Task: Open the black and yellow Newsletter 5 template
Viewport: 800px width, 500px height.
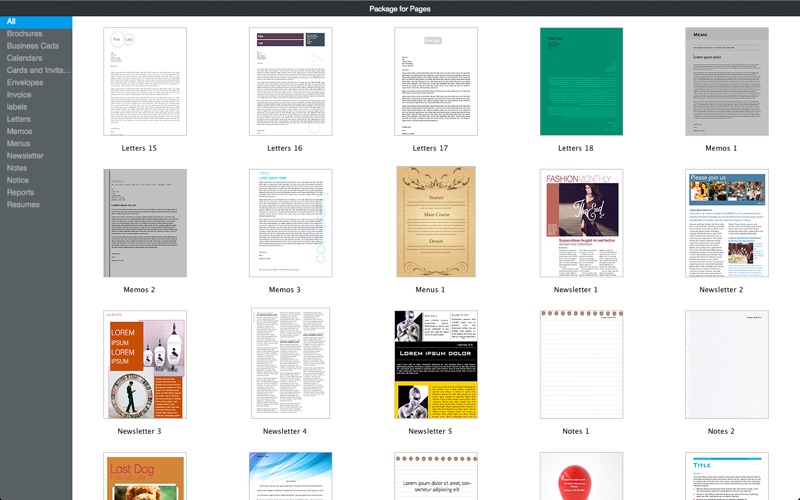Action: (x=436, y=364)
